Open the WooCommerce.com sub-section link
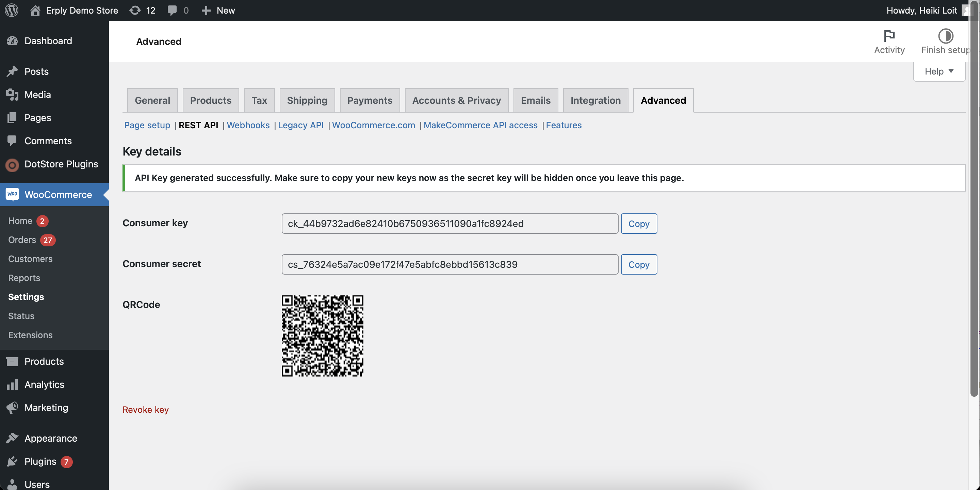This screenshot has height=490, width=980. [373, 125]
